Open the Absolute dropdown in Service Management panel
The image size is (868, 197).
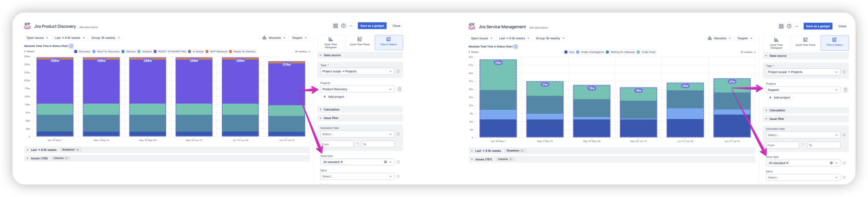point(719,38)
